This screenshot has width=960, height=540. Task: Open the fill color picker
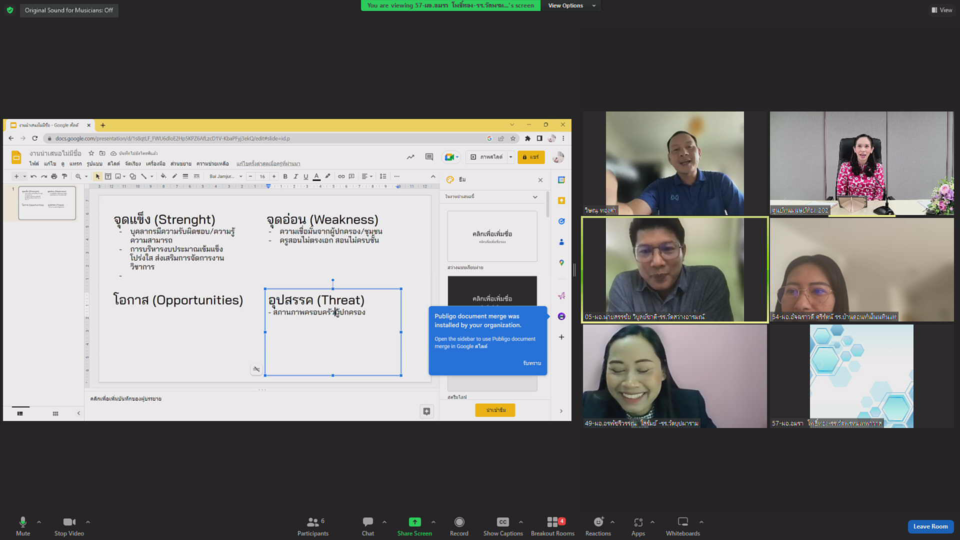(163, 176)
